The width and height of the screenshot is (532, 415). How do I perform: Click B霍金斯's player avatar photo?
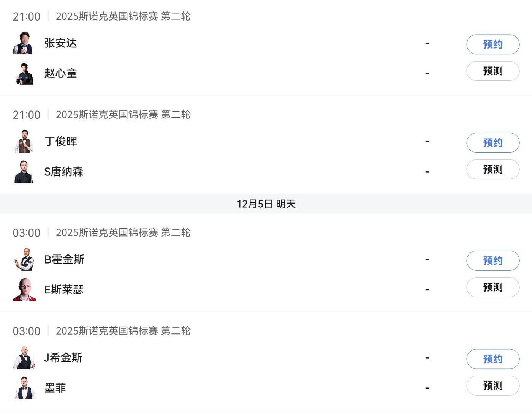point(24,260)
